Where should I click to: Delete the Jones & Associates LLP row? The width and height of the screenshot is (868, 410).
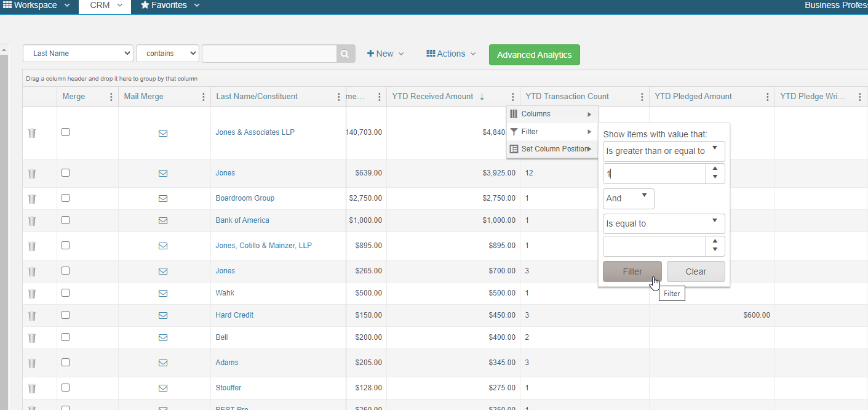click(32, 133)
